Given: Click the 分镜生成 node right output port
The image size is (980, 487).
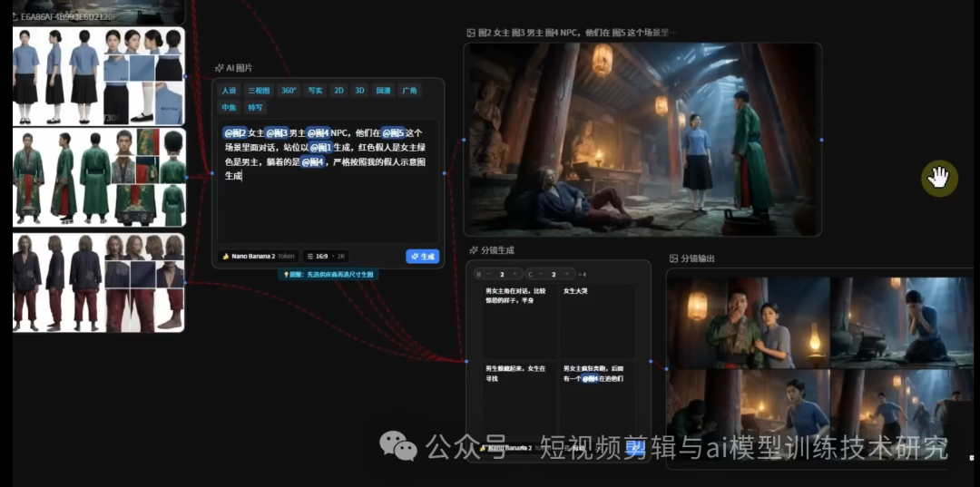Looking at the screenshot, I should pos(651,361).
